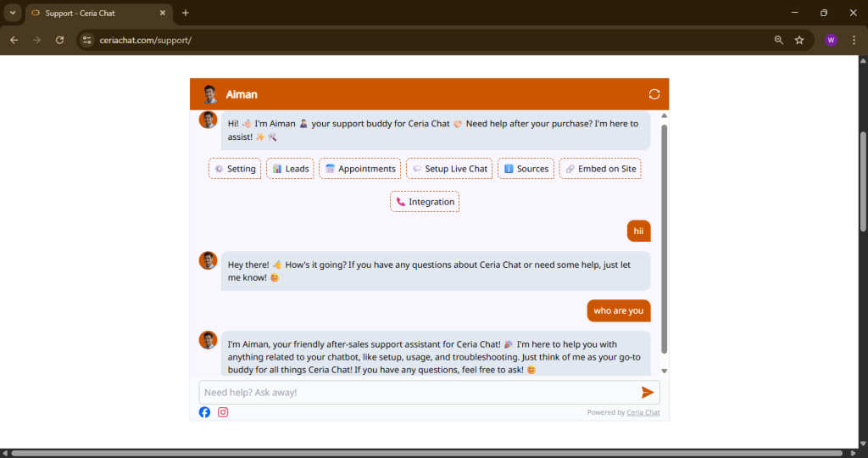Viewport: 868px width, 458px height.
Task: Select the Support - Ceria Chat tab
Action: tap(92, 13)
